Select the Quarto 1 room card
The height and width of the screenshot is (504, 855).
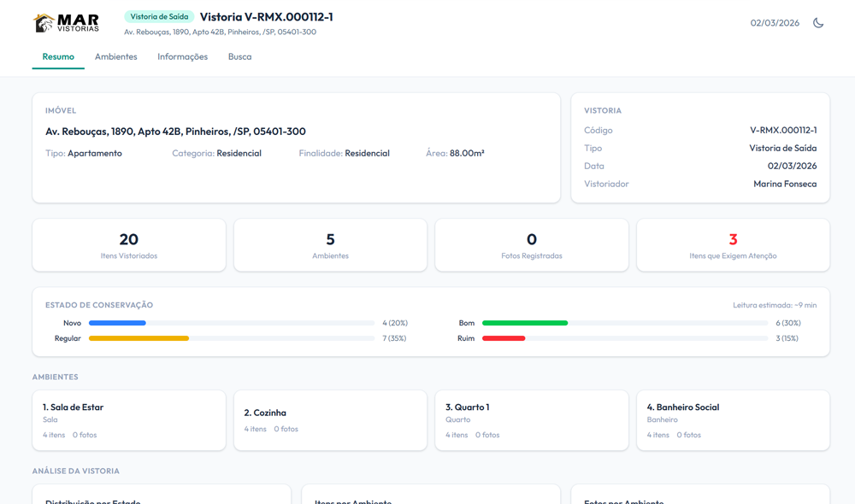click(x=532, y=420)
